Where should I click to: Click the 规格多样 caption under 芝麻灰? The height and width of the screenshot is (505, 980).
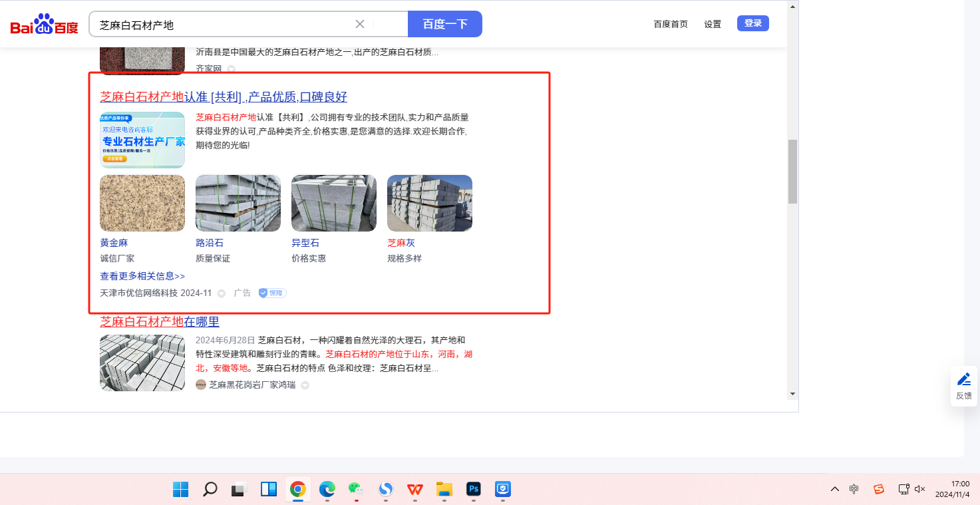(405, 258)
